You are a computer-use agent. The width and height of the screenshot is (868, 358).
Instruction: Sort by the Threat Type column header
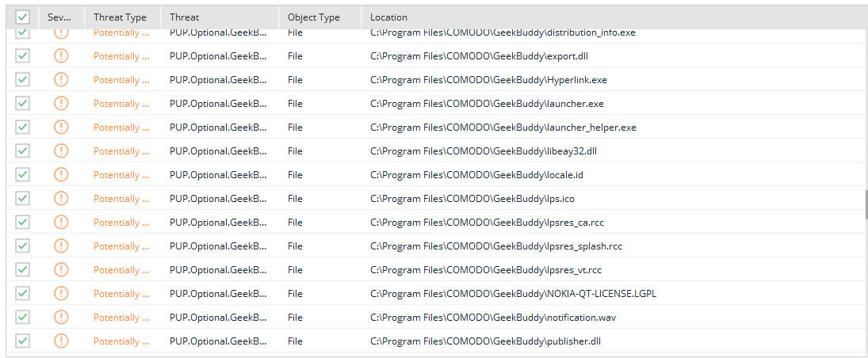tap(123, 17)
